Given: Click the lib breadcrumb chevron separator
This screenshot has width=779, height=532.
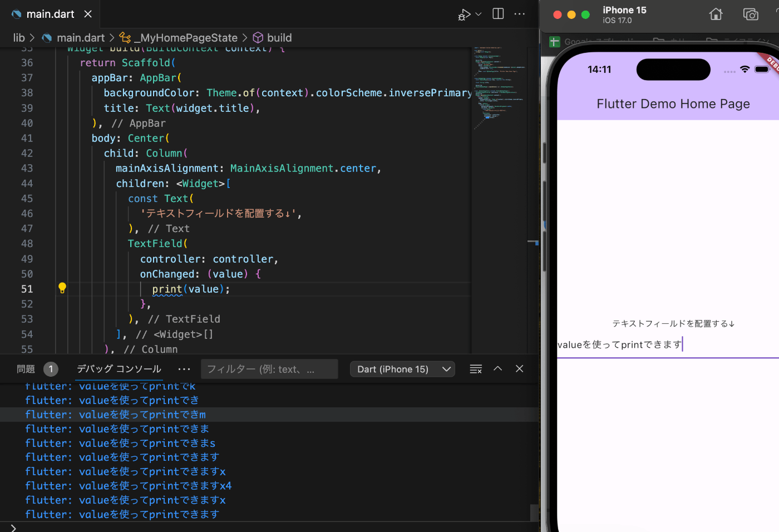Looking at the screenshot, I should coord(32,38).
